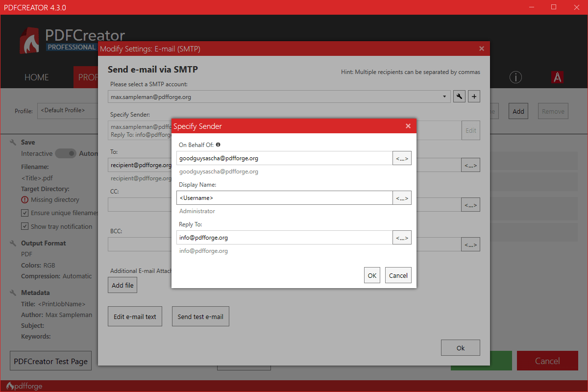Click the Missing directory warning icon
Viewport: 588px width, 392px height.
[x=24, y=200]
